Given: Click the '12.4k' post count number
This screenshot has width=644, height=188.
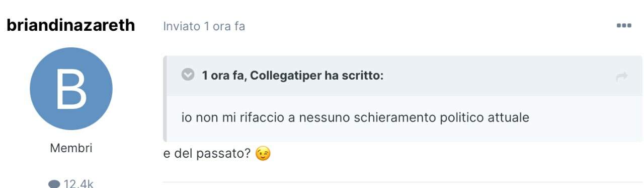Looking at the screenshot, I should [78, 184].
